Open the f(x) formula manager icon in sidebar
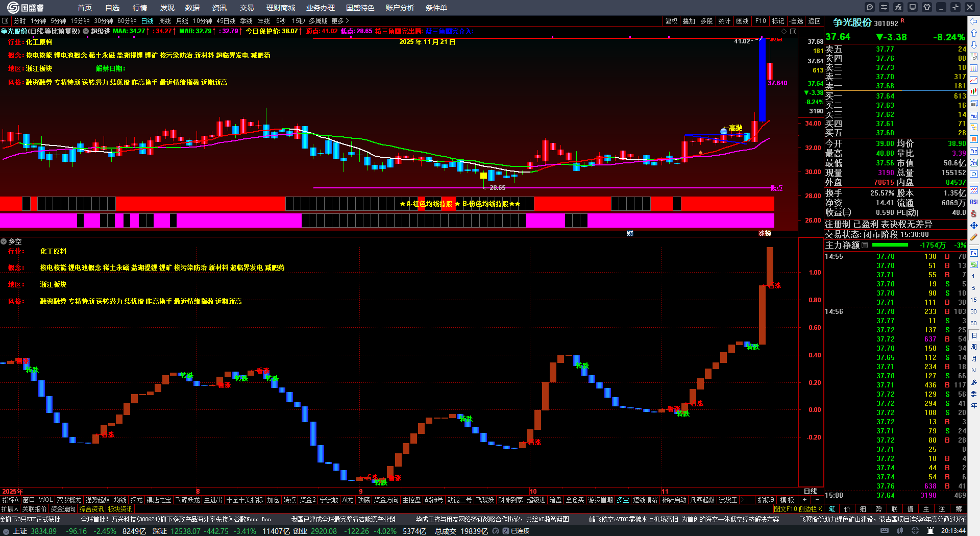The height and width of the screenshot is (536, 980). 974,163
